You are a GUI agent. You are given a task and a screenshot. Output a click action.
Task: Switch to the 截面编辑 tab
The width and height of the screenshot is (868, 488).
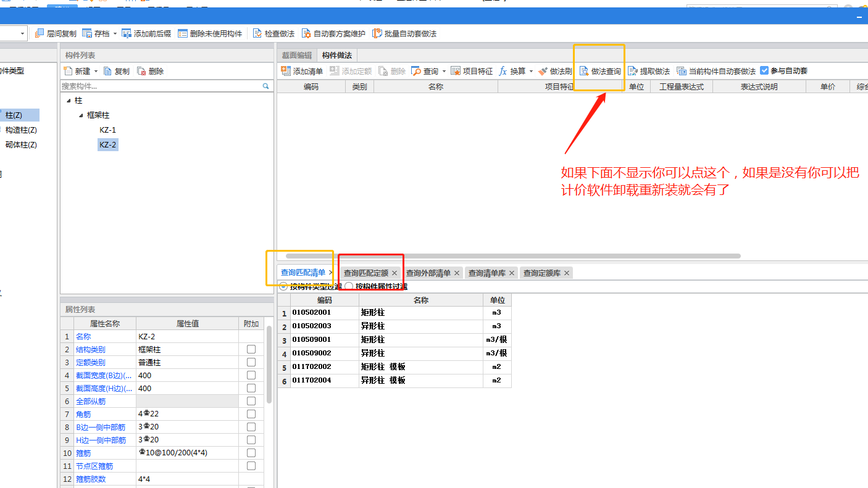[297, 55]
